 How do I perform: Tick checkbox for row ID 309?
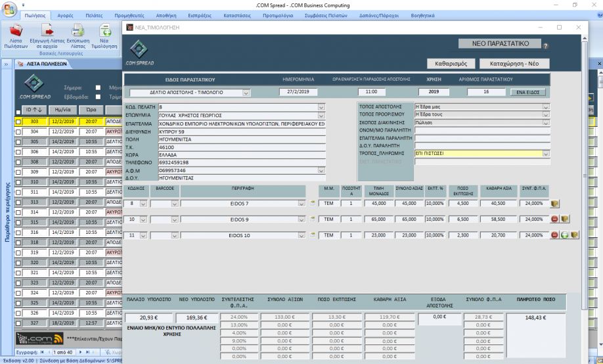point(18,172)
